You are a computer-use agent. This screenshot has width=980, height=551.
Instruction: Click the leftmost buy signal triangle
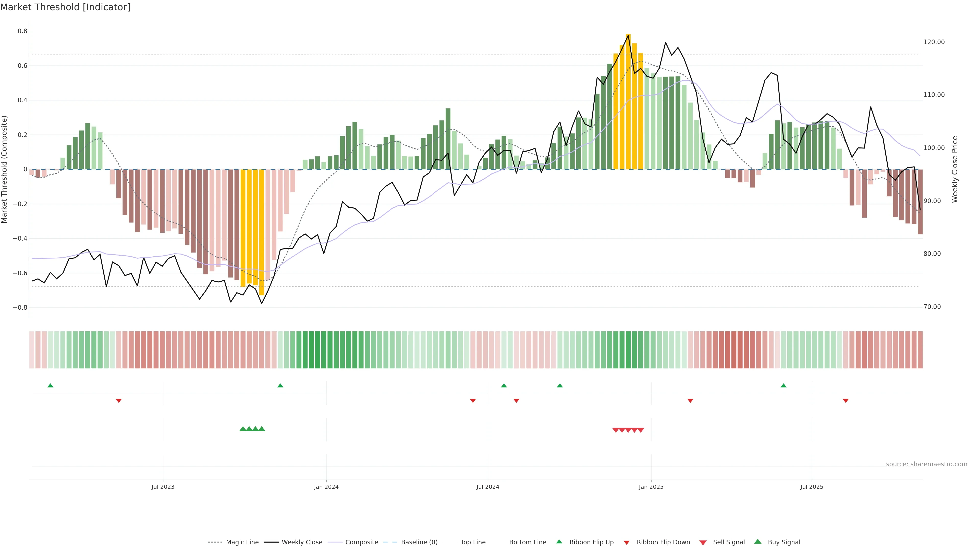243,429
